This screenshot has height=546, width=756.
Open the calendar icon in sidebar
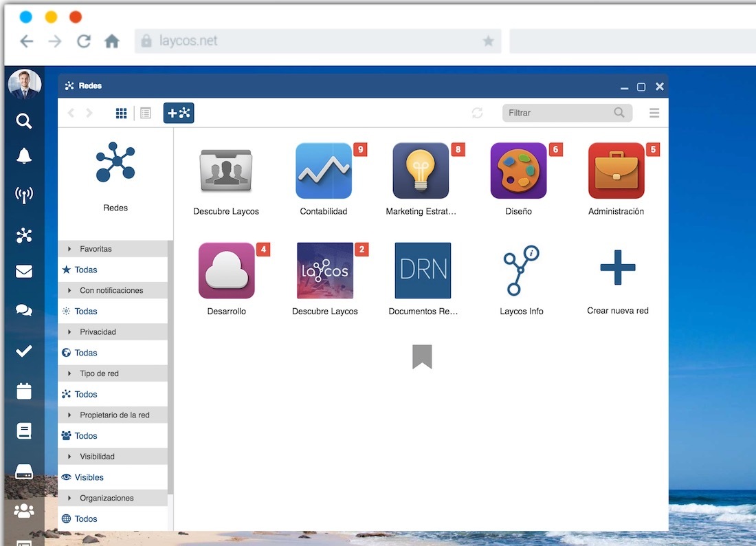coord(24,391)
